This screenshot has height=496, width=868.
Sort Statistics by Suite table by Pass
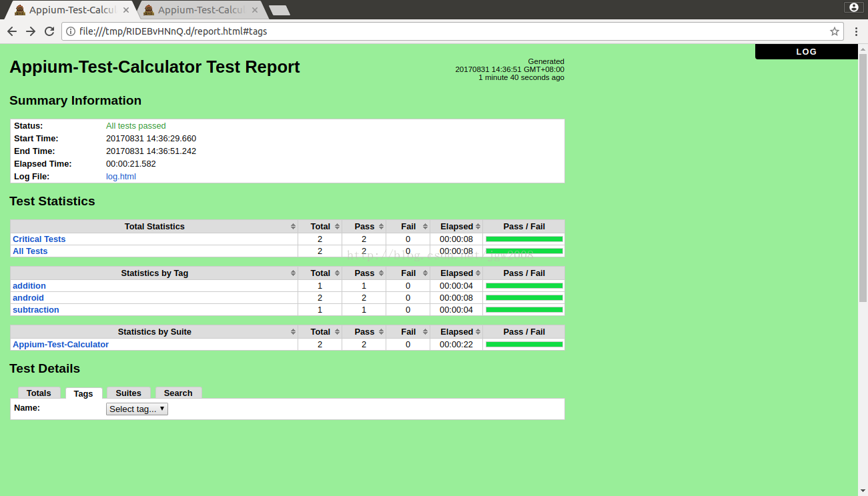tap(364, 332)
